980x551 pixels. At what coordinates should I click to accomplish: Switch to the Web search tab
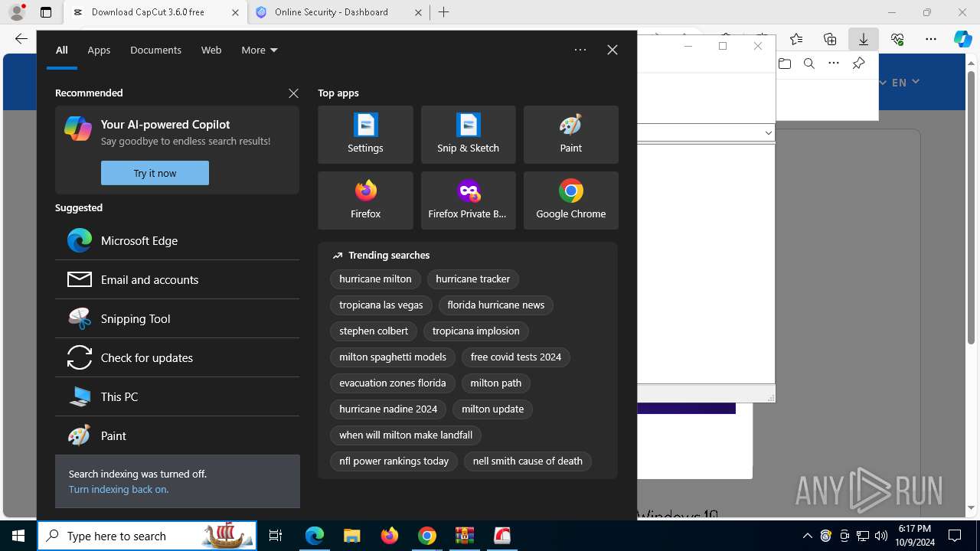[x=211, y=51]
